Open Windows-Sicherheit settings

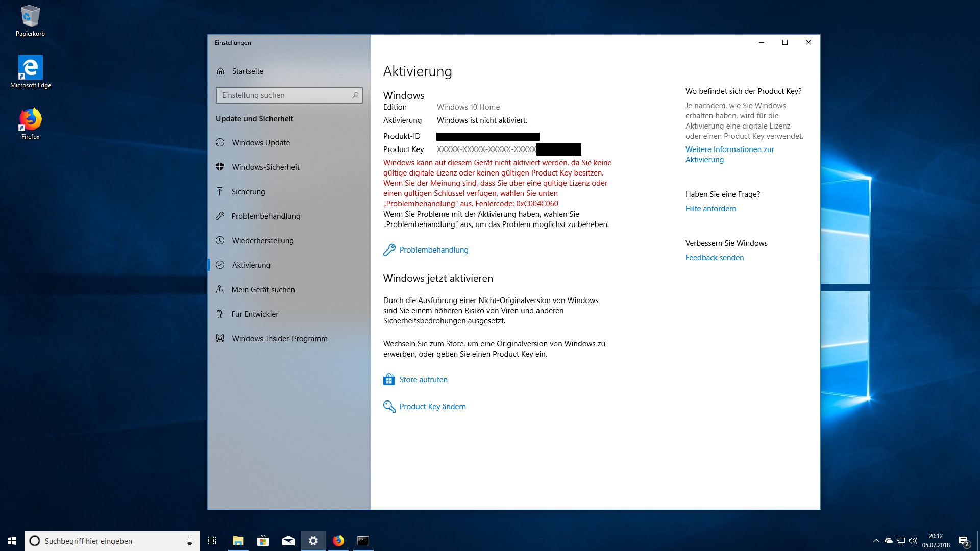pyautogui.click(x=265, y=167)
